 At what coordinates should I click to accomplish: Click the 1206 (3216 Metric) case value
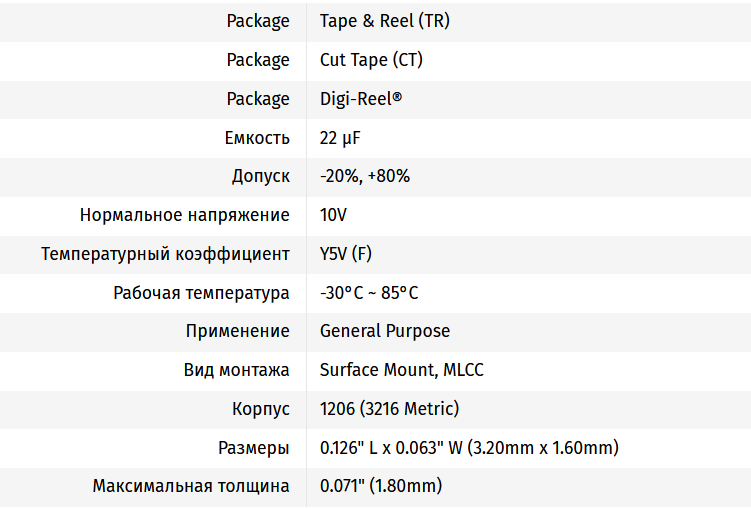[389, 409]
